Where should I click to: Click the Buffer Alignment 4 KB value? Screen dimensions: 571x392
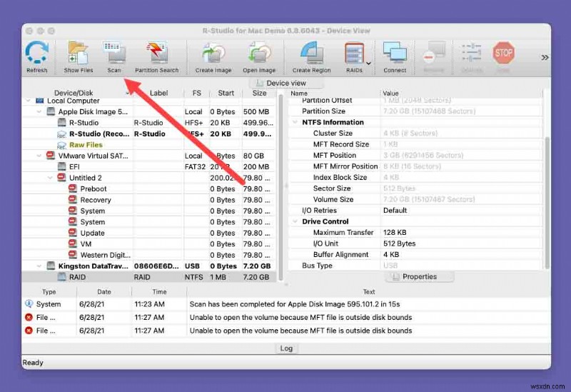[391, 255]
